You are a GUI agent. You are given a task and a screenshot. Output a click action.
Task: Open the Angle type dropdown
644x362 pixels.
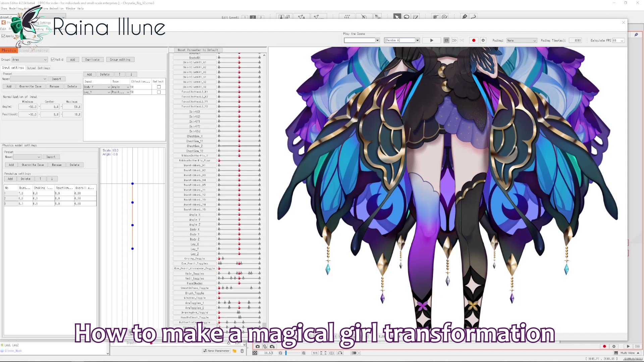(x=120, y=87)
